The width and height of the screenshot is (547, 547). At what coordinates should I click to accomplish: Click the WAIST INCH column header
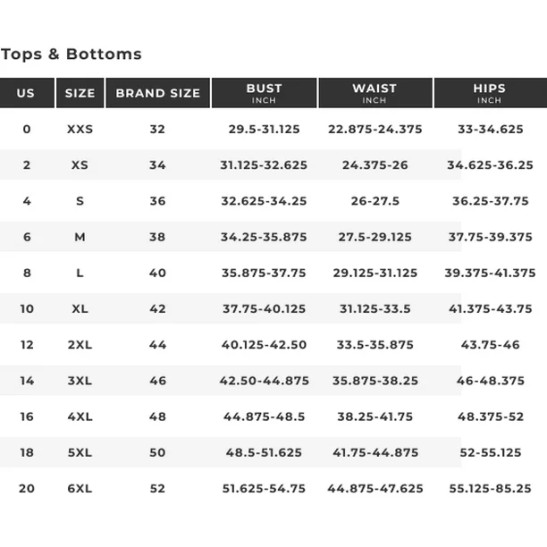click(375, 93)
